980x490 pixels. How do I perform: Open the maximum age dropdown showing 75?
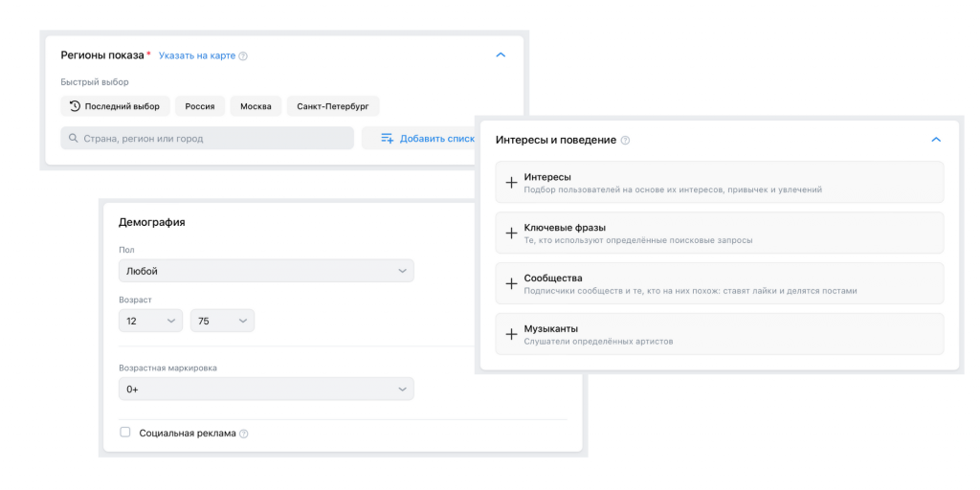pos(222,321)
